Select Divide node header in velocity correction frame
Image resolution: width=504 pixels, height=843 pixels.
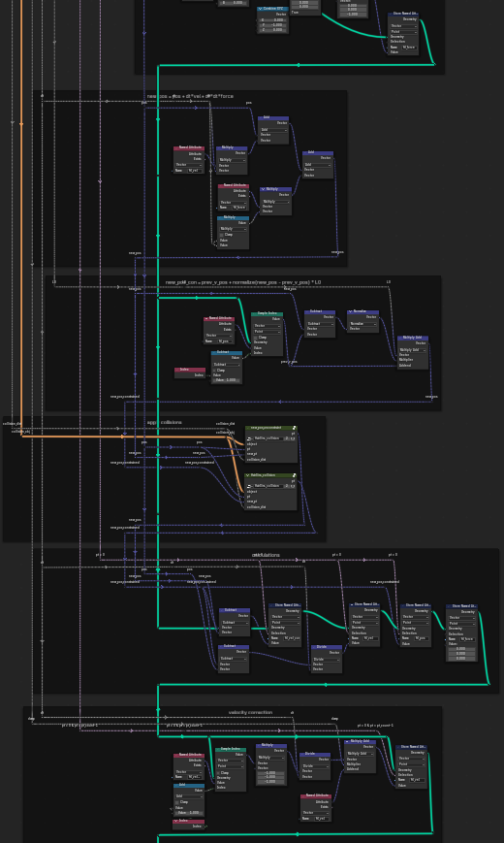(x=315, y=754)
